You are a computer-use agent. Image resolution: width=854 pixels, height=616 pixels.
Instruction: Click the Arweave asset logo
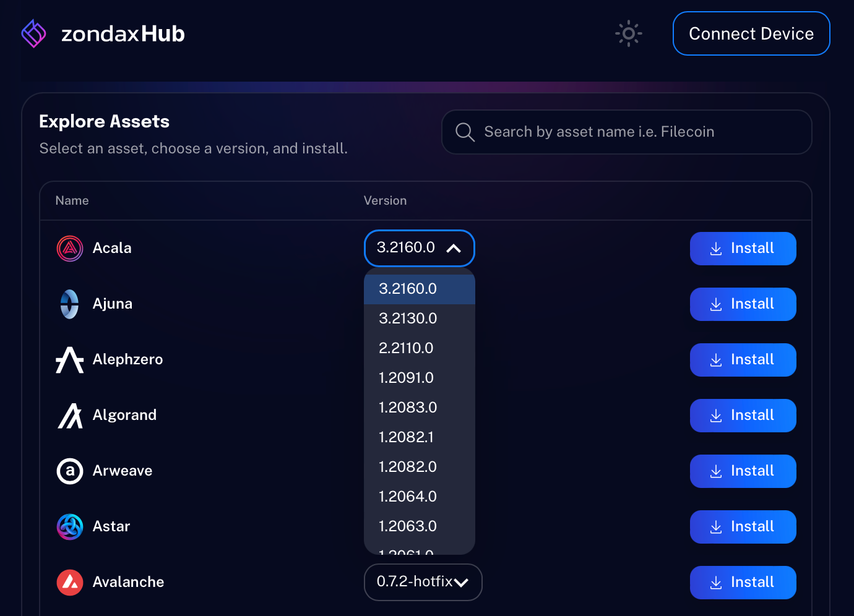70,471
